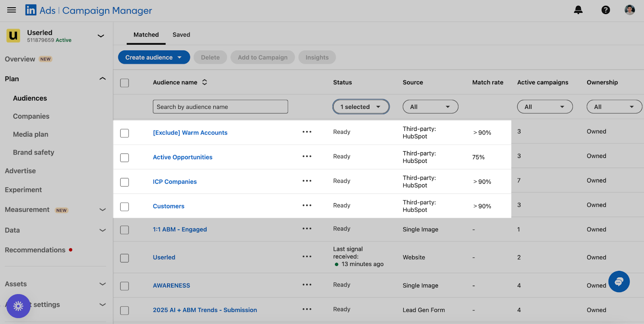Check the AWARENESS row checkbox
644x324 pixels.
(125, 286)
